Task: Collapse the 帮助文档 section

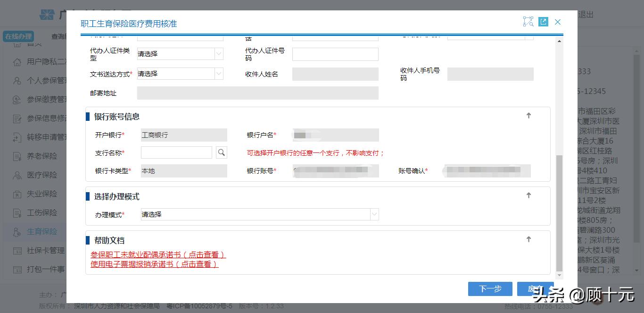Action: (528, 239)
